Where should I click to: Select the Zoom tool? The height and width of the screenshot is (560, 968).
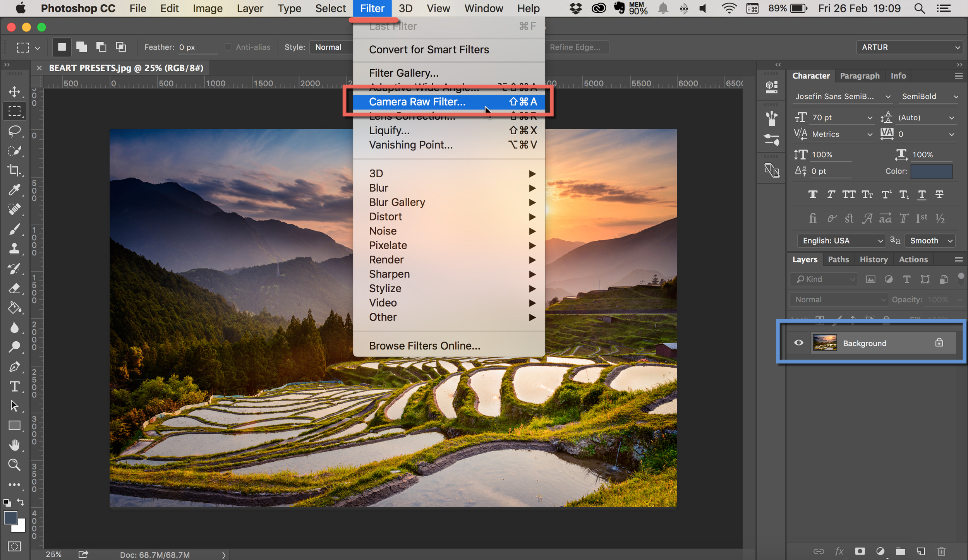pyautogui.click(x=15, y=465)
